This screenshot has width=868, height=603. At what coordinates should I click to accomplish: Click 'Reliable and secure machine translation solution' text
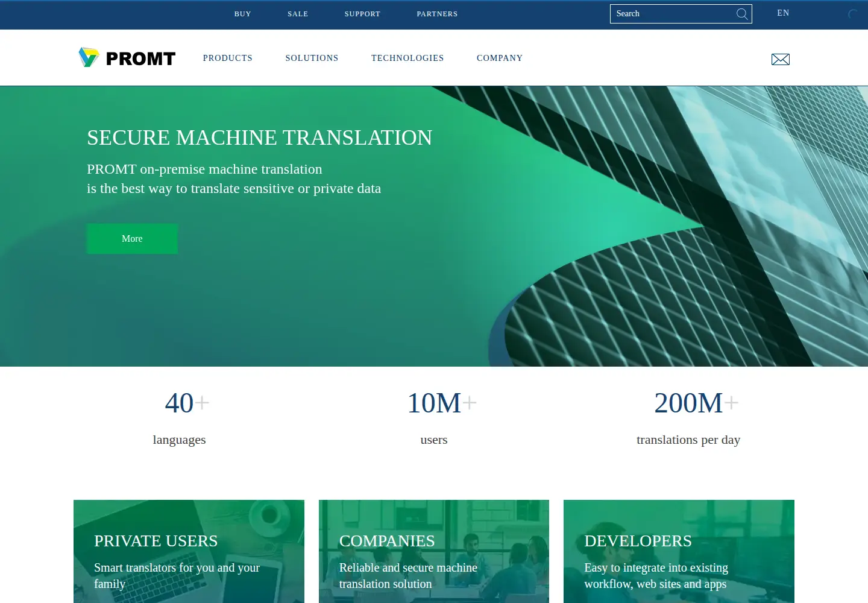tap(408, 576)
